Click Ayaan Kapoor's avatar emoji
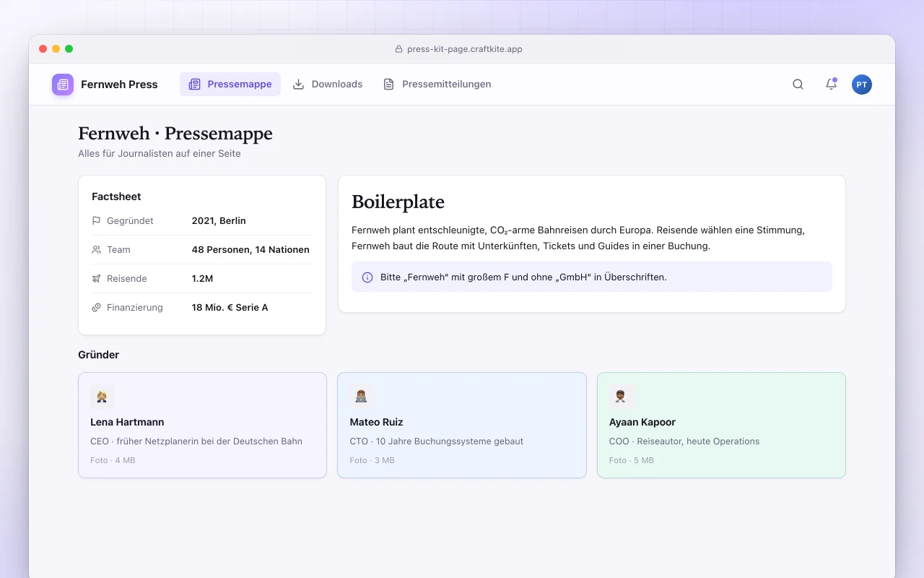924x578 pixels. 621,397
